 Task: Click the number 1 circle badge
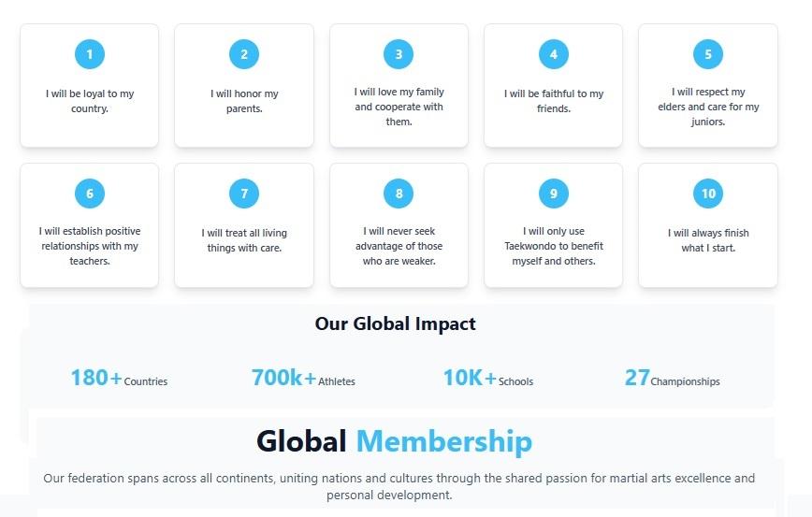tap(90, 54)
